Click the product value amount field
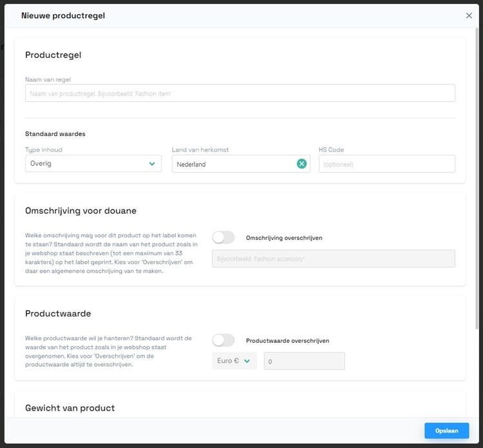483x448 pixels. (304, 361)
